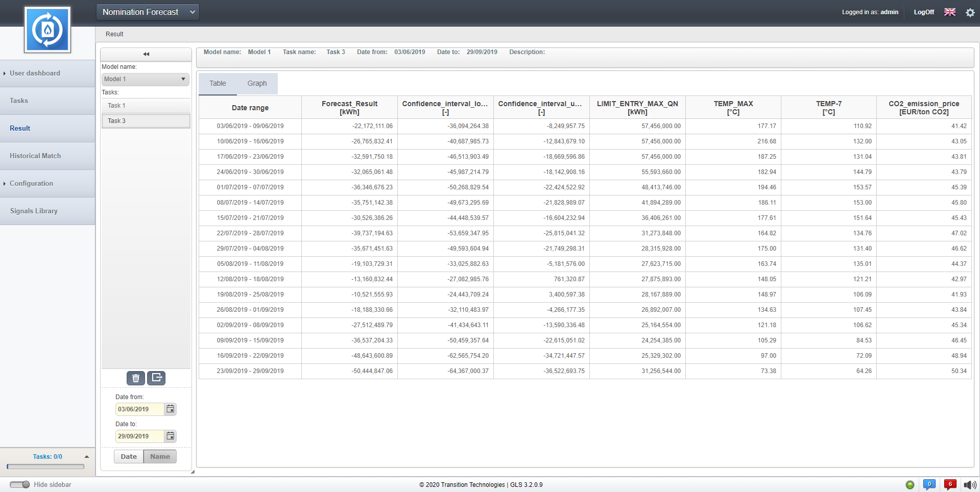Select Task 1 in the tasks list
This screenshot has height=492, width=980.
pyautogui.click(x=146, y=106)
